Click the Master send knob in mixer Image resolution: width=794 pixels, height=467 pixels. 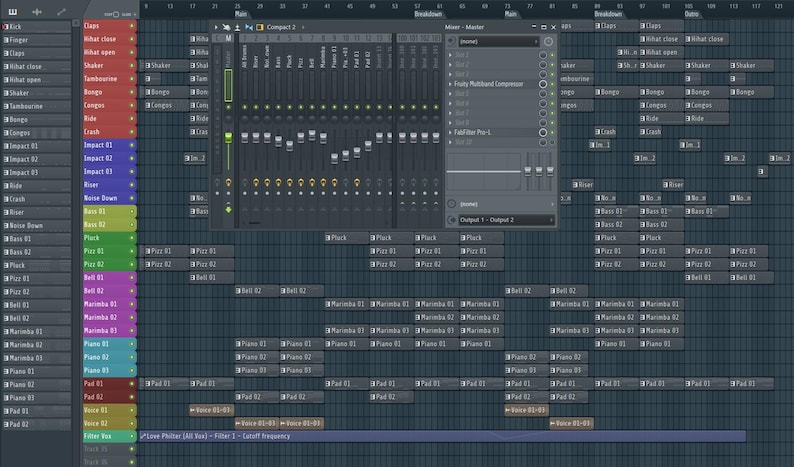pos(228,182)
